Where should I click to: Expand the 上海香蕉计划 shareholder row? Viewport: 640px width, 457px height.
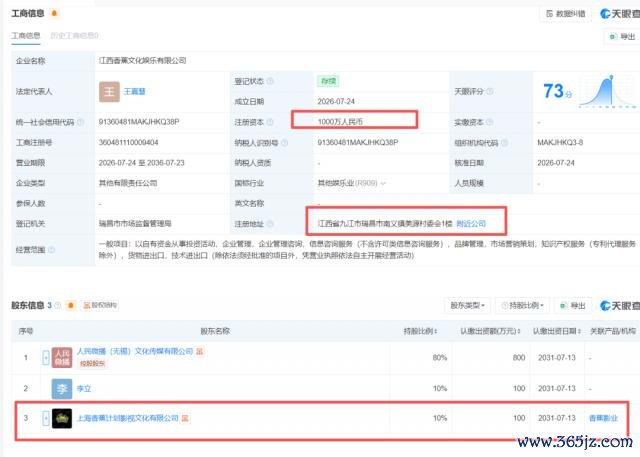(x=46, y=418)
